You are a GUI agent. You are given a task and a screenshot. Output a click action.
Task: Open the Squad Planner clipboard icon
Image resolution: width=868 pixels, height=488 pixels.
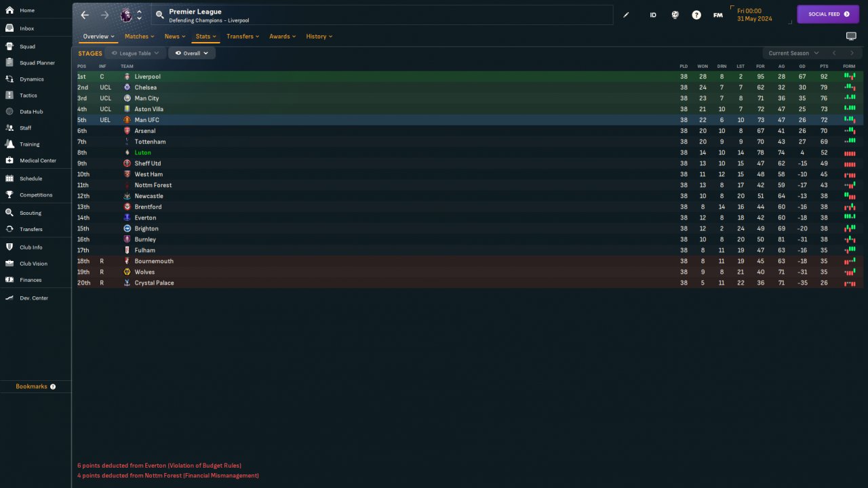click(9, 63)
